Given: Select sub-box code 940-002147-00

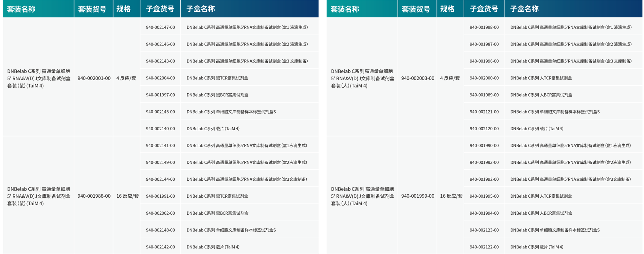Looking at the screenshot, I should coord(160,27).
